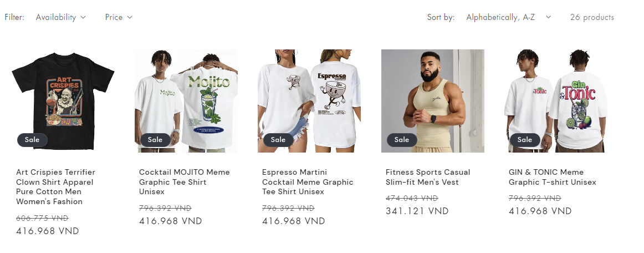Expand the Price filter dropdown
644x253 pixels.
click(119, 17)
